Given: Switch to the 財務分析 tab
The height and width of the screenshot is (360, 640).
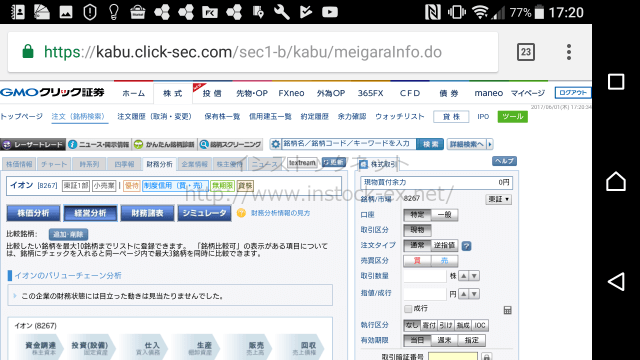Looking at the screenshot, I should pyautogui.click(x=160, y=164).
